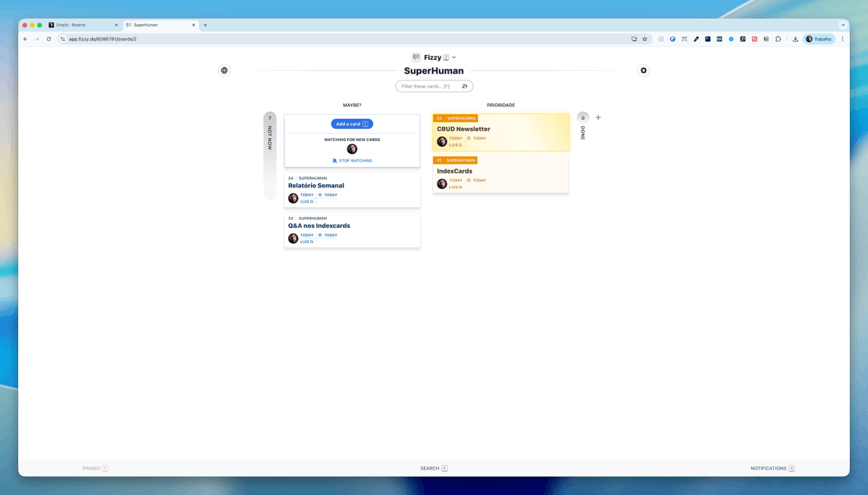Click assignee avatar on CRUD Newsletter card
Image resolution: width=868 pixels, height=495 pixels.
(442, 141)
